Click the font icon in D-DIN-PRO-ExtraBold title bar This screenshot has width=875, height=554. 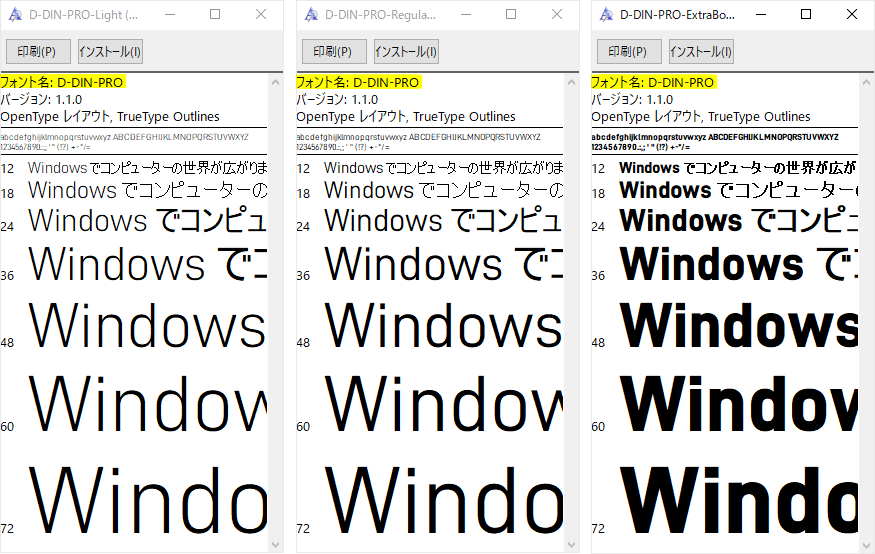click(607, 15)
